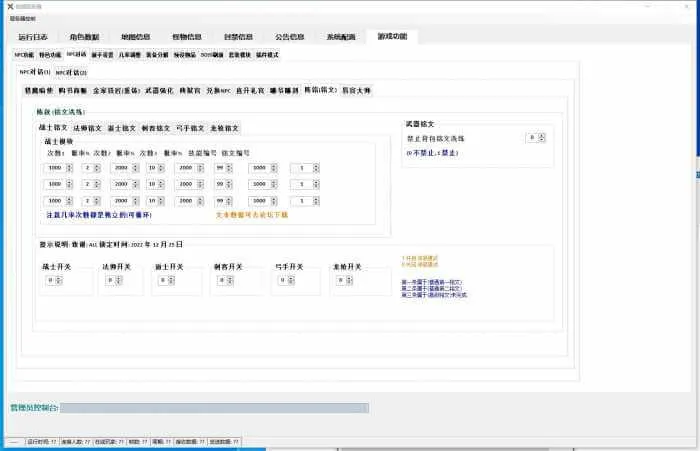Switch to the NPC对话(2) tab
The image size is (700, 451).
pos(71,72)
